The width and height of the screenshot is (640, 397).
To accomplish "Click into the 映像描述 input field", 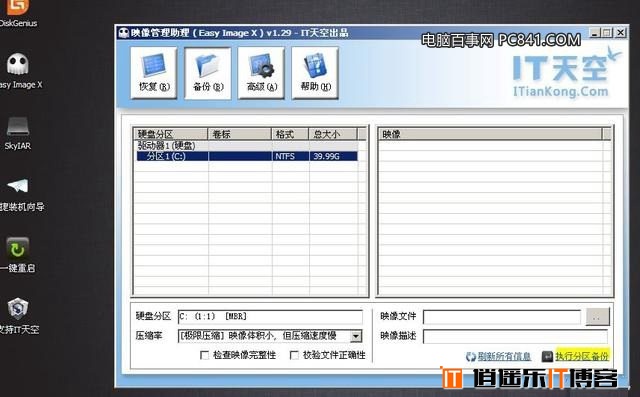I will [516, 337].
